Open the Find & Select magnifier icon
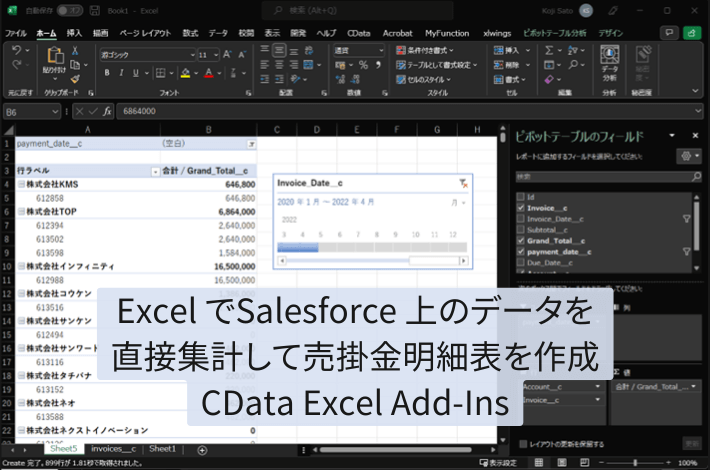The height and width of the screenshot is (470, 710). coord(573,65)
